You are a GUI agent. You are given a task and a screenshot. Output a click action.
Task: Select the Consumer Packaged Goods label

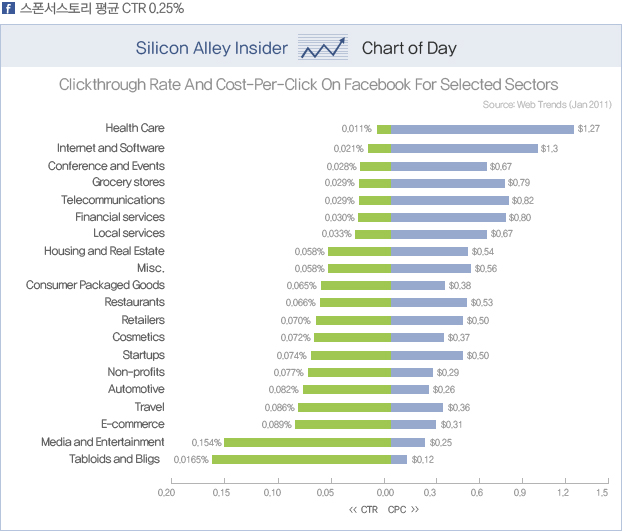95,285
